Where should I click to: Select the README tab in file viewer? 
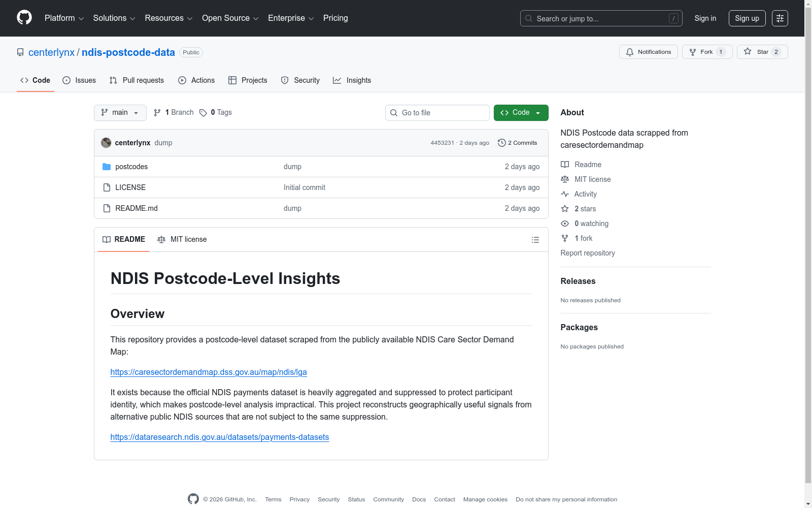[x=124, y=239]
